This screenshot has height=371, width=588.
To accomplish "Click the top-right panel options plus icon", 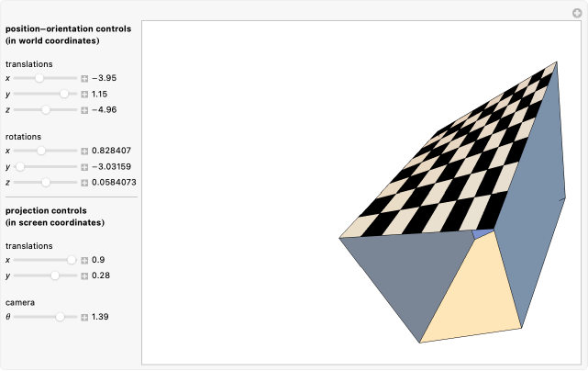I will 576,12.
